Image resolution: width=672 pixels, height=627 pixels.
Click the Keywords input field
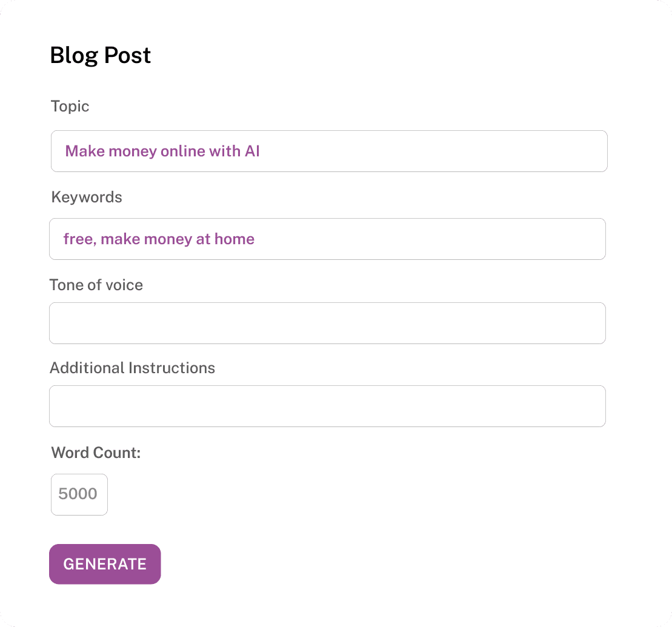coord(327,239)
